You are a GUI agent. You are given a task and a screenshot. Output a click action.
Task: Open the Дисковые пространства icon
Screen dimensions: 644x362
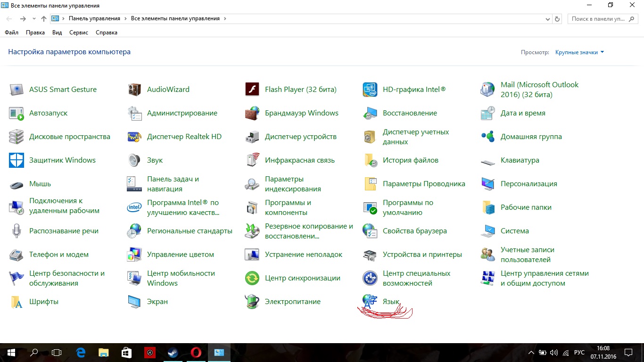pos(17,137)
